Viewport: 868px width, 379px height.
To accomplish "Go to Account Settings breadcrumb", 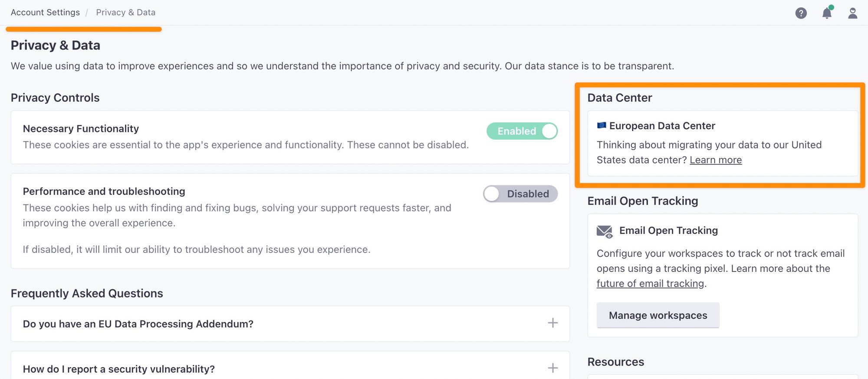I will tap(45, 12).
